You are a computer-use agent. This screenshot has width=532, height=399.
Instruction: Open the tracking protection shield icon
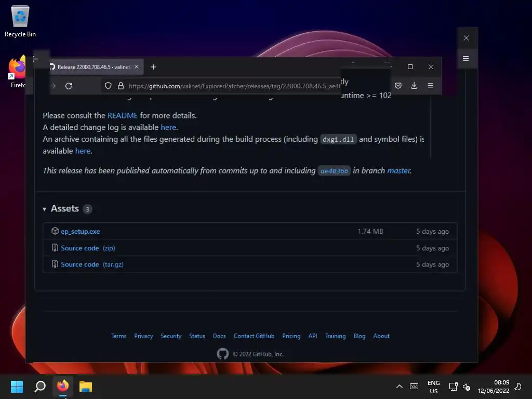click(x=108, y=86)
